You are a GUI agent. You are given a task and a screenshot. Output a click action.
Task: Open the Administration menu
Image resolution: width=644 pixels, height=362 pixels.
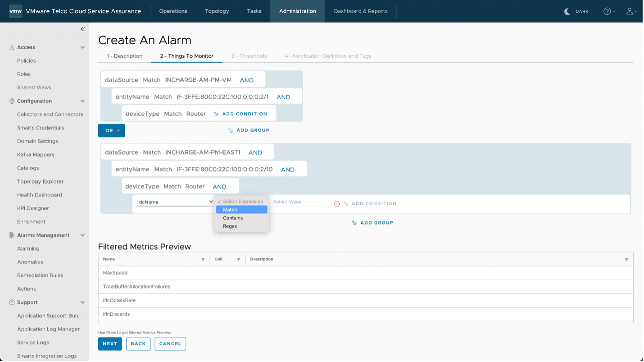[298, 11]
